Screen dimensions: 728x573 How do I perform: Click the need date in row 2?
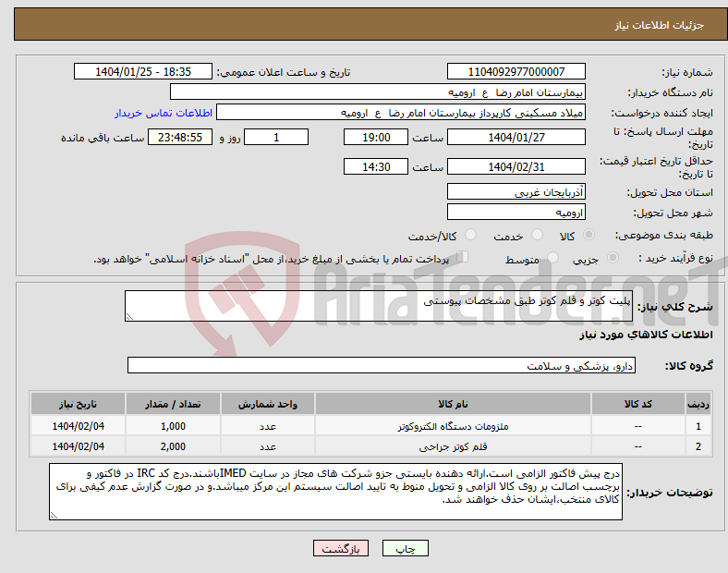[78, 446]
